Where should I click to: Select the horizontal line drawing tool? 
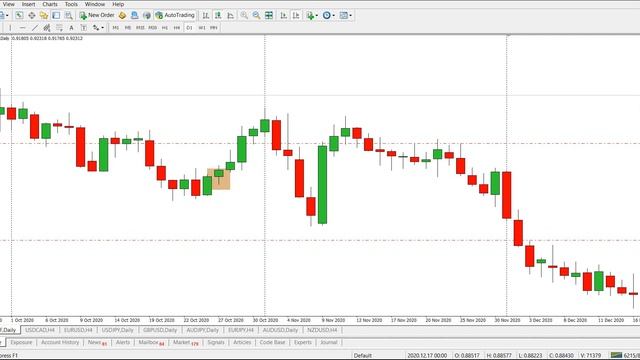pyautogui.click(x=22, y=28)
